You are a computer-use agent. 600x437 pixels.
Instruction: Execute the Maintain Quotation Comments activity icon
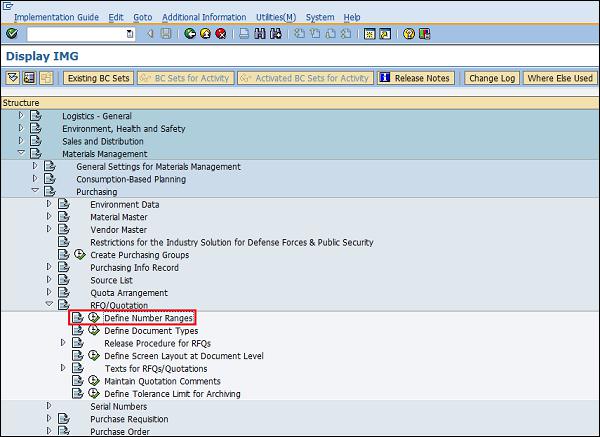(x=94, y=381)
